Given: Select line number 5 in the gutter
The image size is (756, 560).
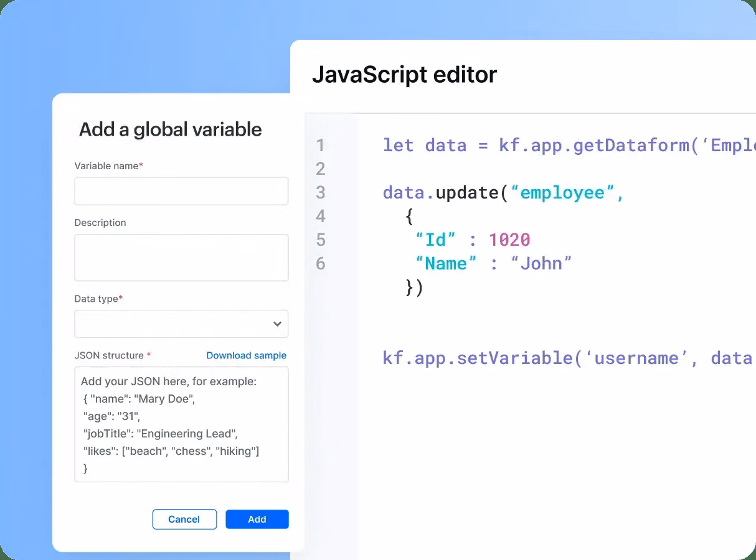Looking at the screenshot, I should point(321,240).
